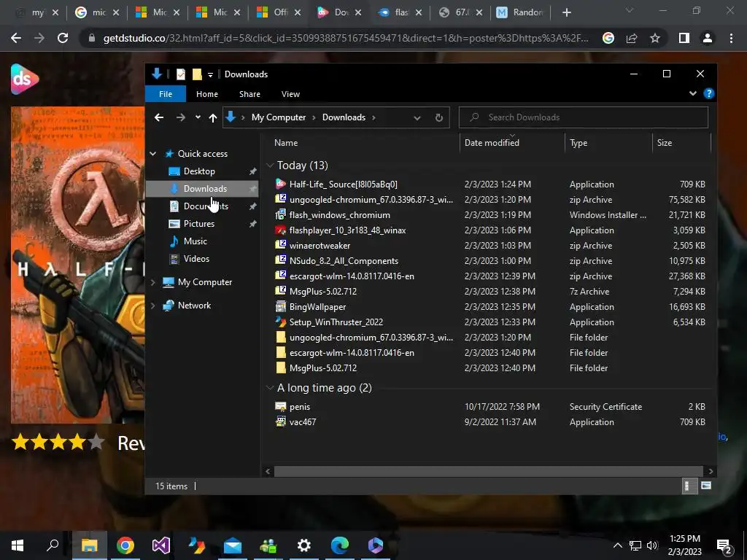Go up one folder level
This screenshot has height=560, width=747.
tap(213, 117)
